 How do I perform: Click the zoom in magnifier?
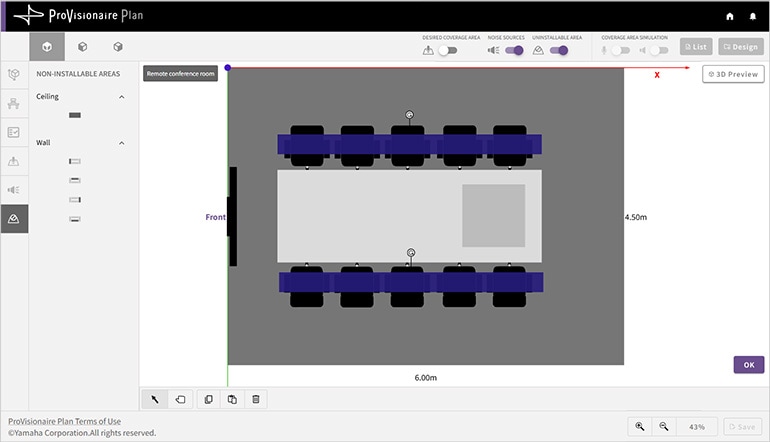pyautogui.click(x=640, y=426)
